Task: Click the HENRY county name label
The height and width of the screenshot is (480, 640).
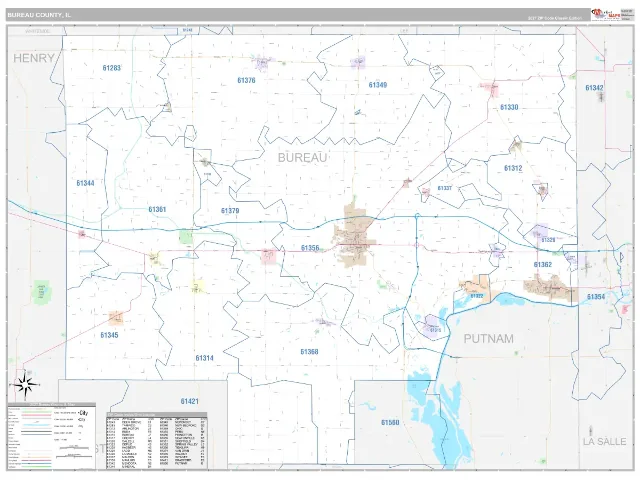Action: 34,58
